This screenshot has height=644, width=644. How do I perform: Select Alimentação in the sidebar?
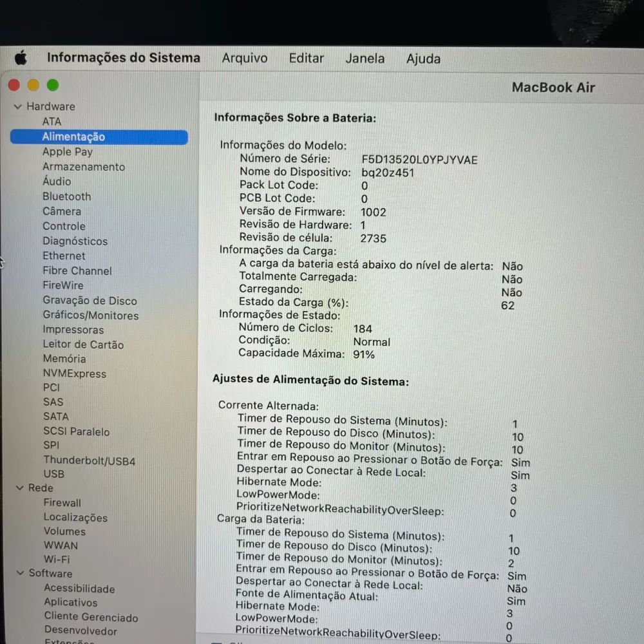pos(99,137)
